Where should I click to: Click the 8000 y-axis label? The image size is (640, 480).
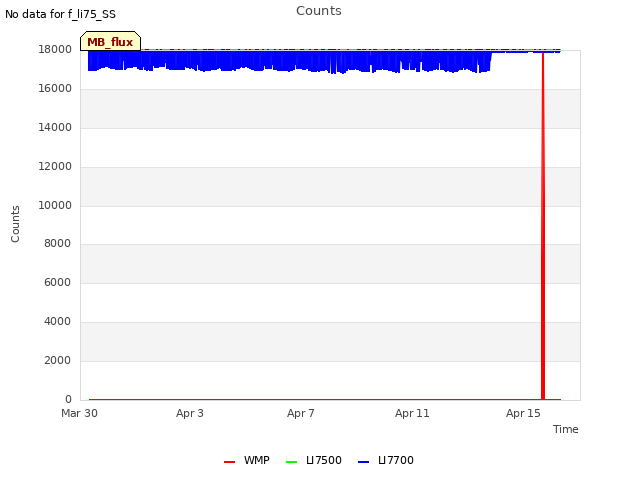coord(58,243)
